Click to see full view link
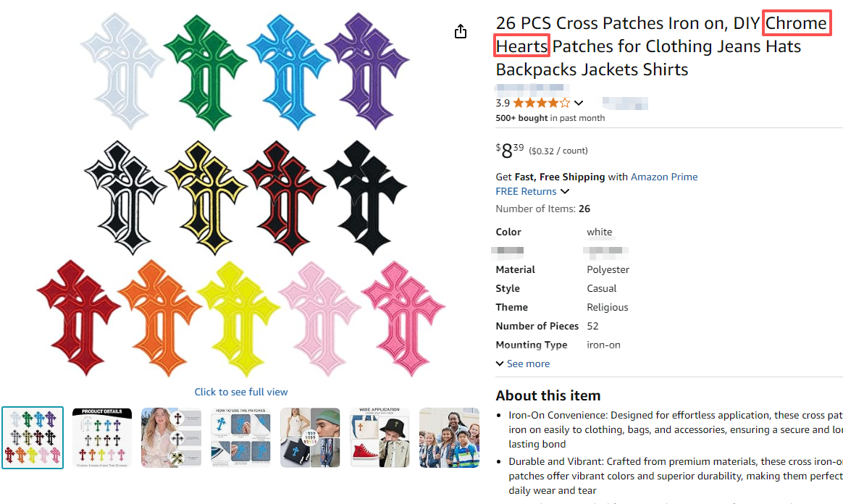This screenshot has width=843, height=504. (241, 392)
